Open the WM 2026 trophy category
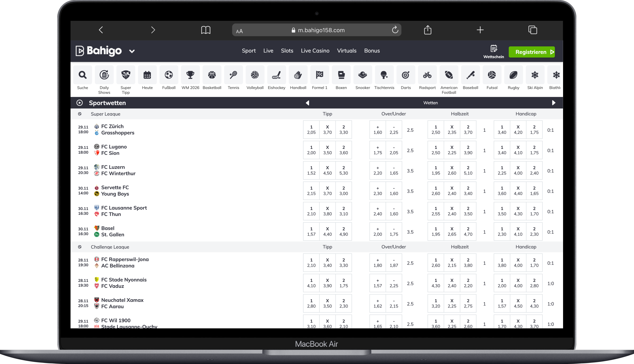Screen dimensions: 634x364 point(190,75)
